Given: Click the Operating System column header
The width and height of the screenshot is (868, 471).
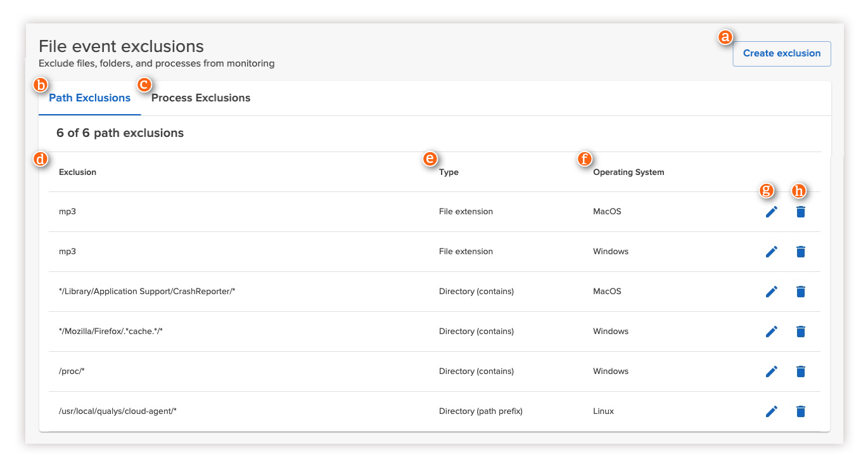Looking at the screenshot, I should pyautogui.click(x=629, y=172).
